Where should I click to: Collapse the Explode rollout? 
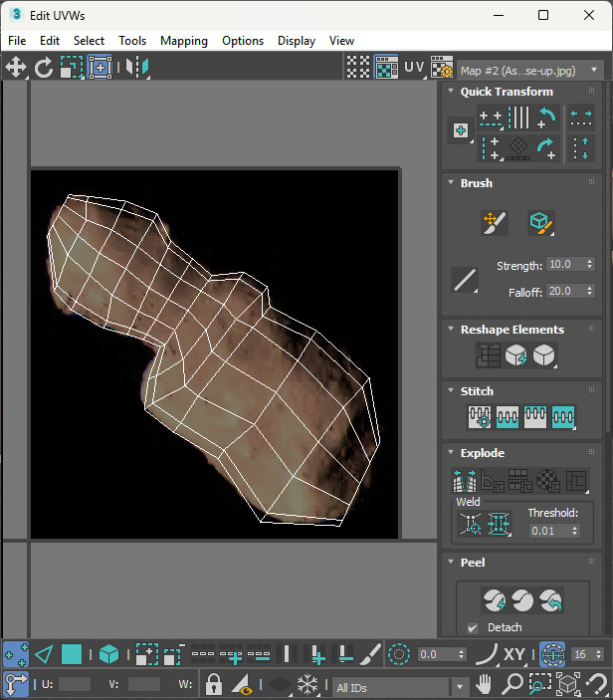pos(451,452)
